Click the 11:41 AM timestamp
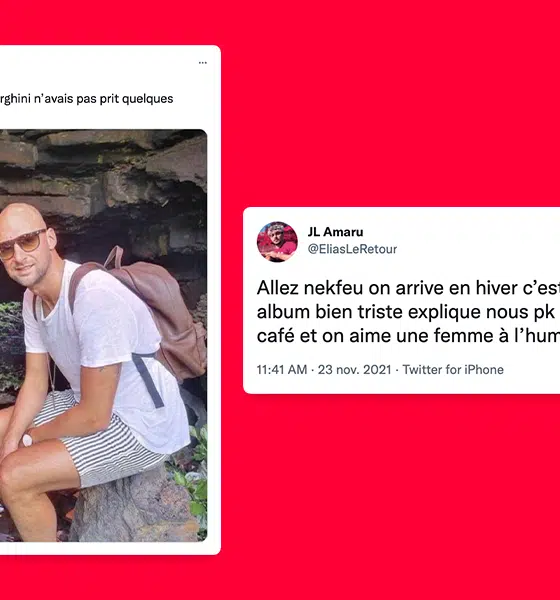560x600 pixels. click(282, 370)
